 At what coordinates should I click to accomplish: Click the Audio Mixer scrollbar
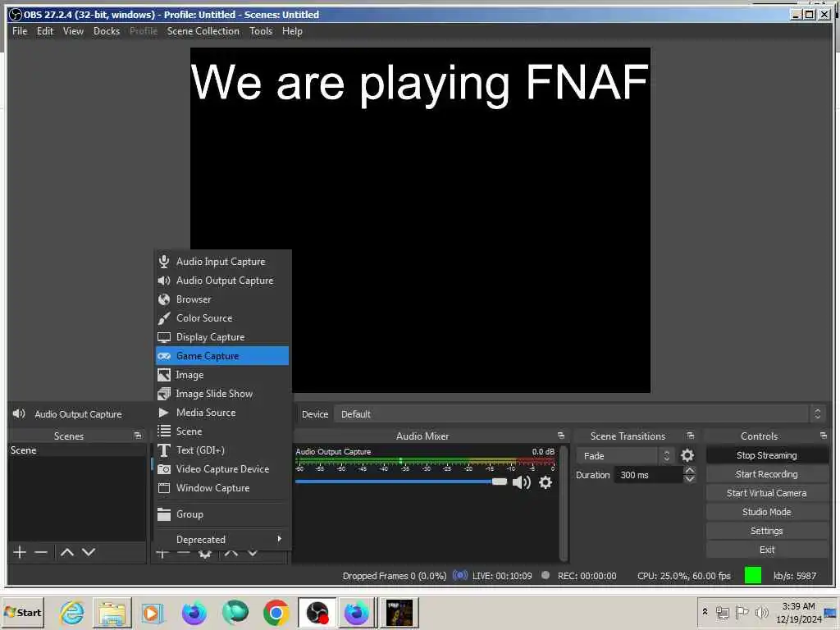click(x=563, y=502)
